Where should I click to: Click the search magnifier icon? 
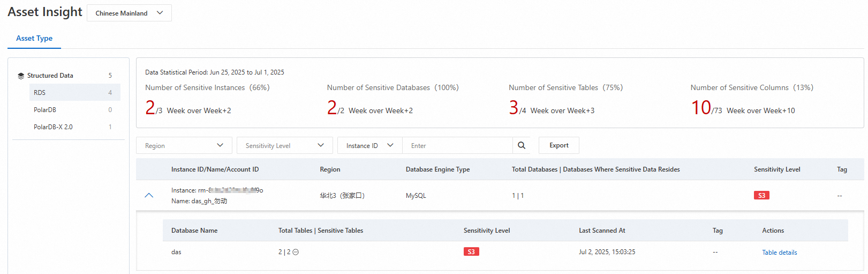[521, 145]
